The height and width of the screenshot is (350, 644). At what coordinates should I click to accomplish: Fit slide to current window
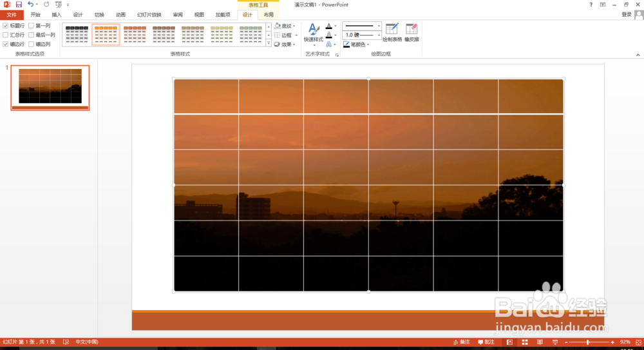point(638,342)
